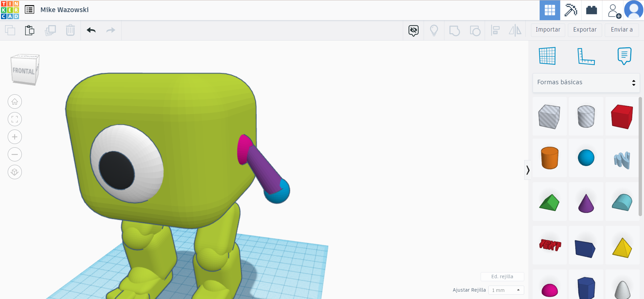This screenshot has height=299, width=644.
Task: Click the Tinkercad logo
Action: click(10, 10)
